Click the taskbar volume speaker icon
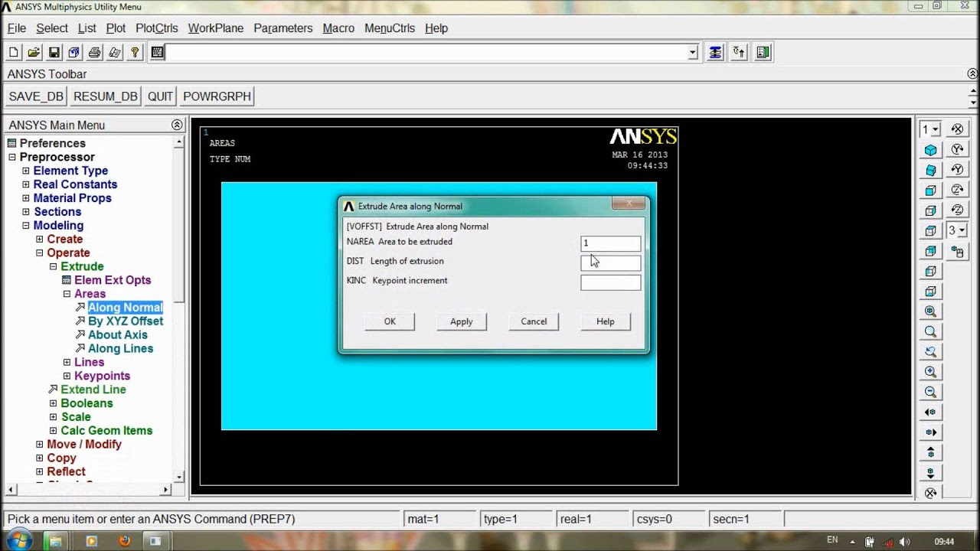Viewport: 980px width, 551px height. [906, 541]
